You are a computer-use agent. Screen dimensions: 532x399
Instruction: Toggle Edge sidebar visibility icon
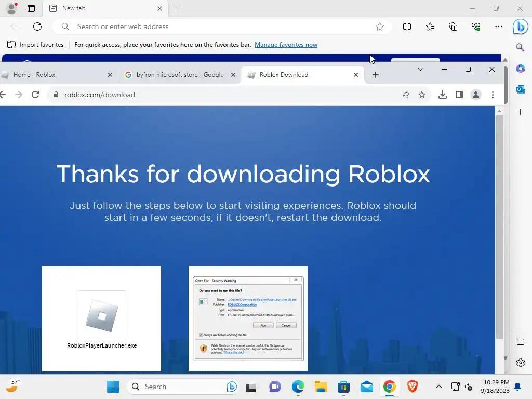(520, 342)
